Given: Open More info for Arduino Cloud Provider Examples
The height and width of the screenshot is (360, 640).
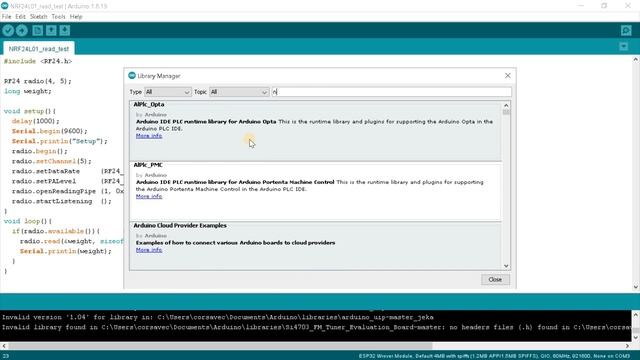Looking at the screenshot, I should pos(149,250).
